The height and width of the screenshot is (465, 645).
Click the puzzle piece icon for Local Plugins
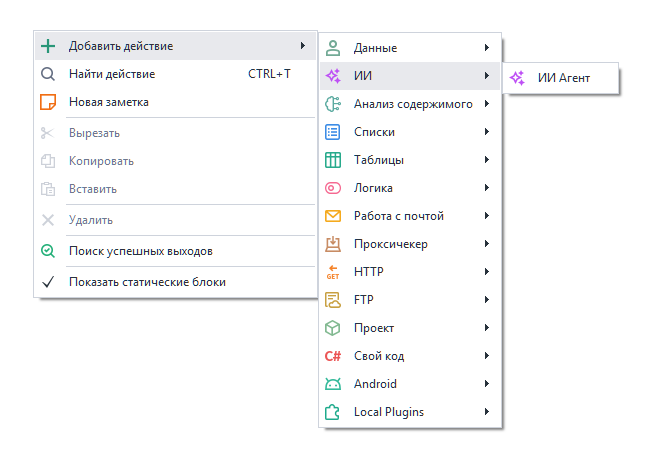click(x=332, y=412)
